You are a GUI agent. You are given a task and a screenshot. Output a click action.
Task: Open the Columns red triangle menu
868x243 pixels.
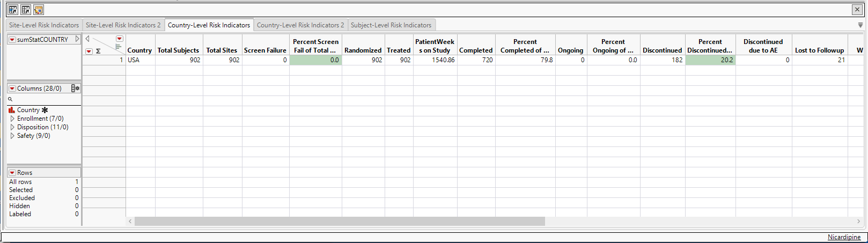pos(12,89)
